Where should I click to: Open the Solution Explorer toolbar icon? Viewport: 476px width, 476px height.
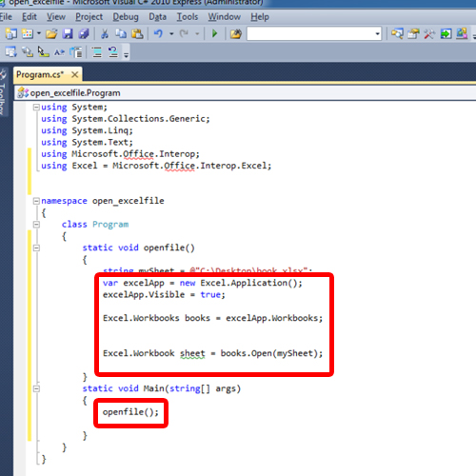(397, 33)
